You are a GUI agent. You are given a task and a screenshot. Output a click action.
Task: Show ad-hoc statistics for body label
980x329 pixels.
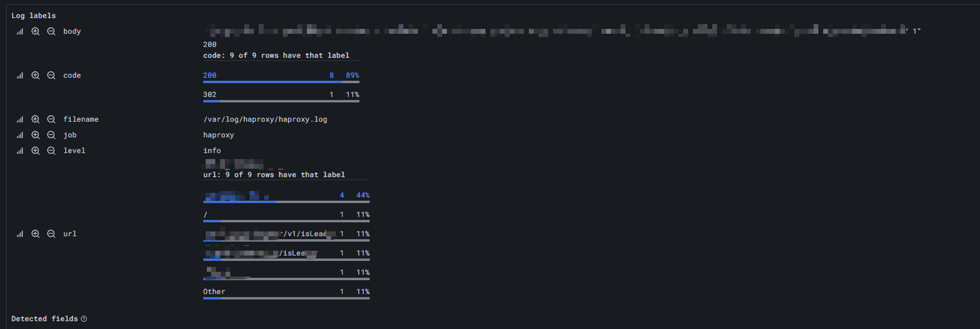click(20, 31)
